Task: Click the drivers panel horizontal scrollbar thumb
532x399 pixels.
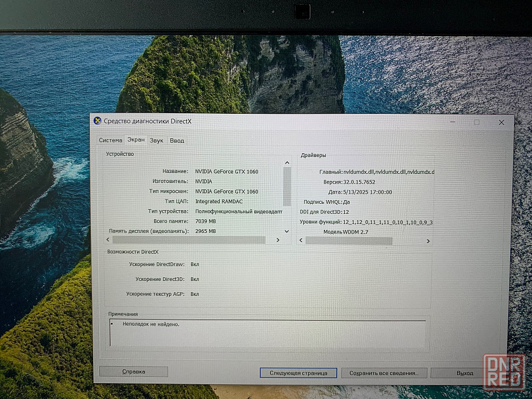Action: [349, 240]
